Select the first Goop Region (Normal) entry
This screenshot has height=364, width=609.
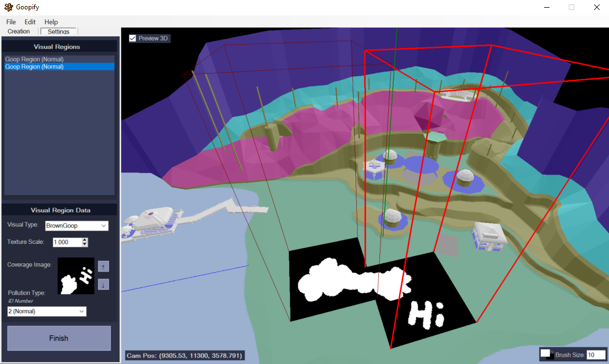pyautogui.click(x=34, y=59)
